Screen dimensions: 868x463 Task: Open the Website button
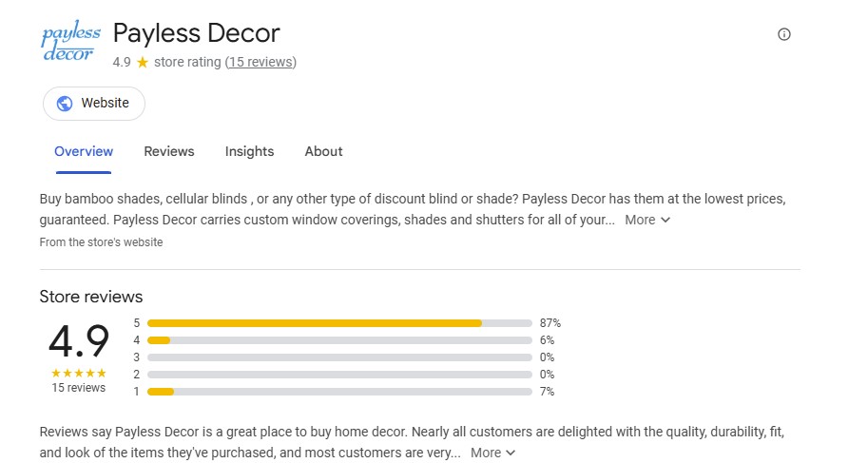[x=94, y=104]
